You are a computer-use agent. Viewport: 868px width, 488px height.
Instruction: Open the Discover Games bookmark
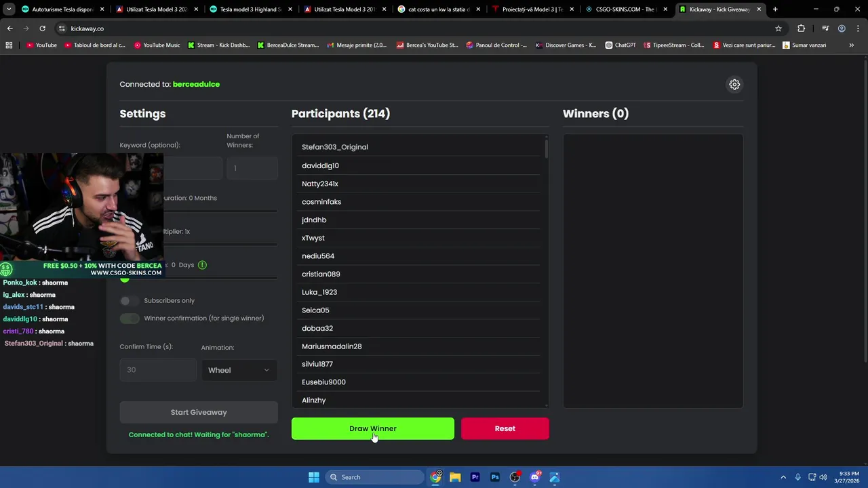click(x=566, y=45)
